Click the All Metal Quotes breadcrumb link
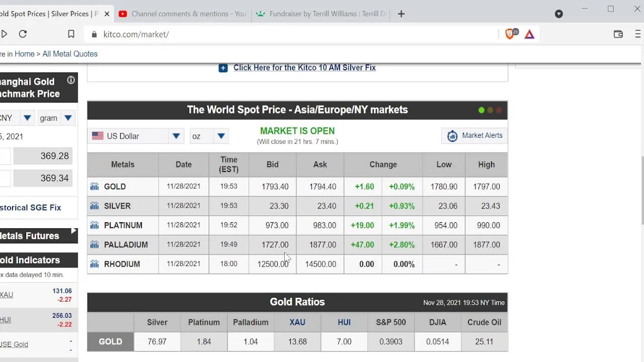 tap(70, 54)
